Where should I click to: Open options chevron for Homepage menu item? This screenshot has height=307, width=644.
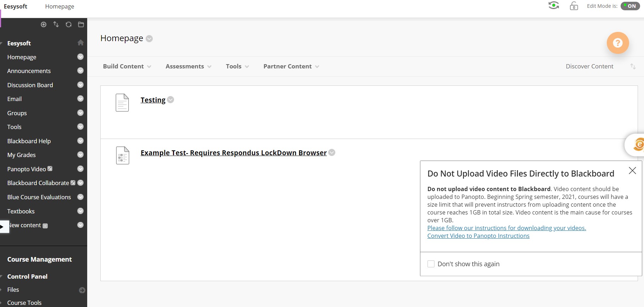click(80, 57)
